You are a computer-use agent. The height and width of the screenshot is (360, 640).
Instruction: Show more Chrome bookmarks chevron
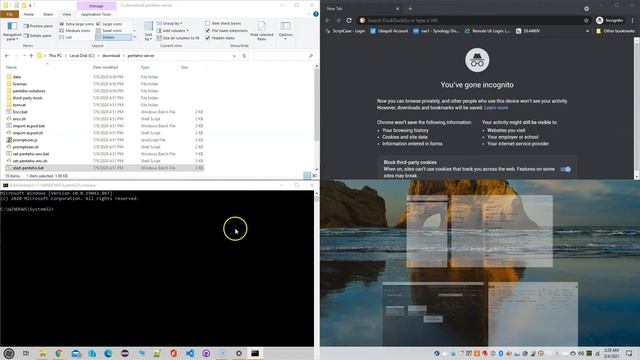(x=587, y=31)
